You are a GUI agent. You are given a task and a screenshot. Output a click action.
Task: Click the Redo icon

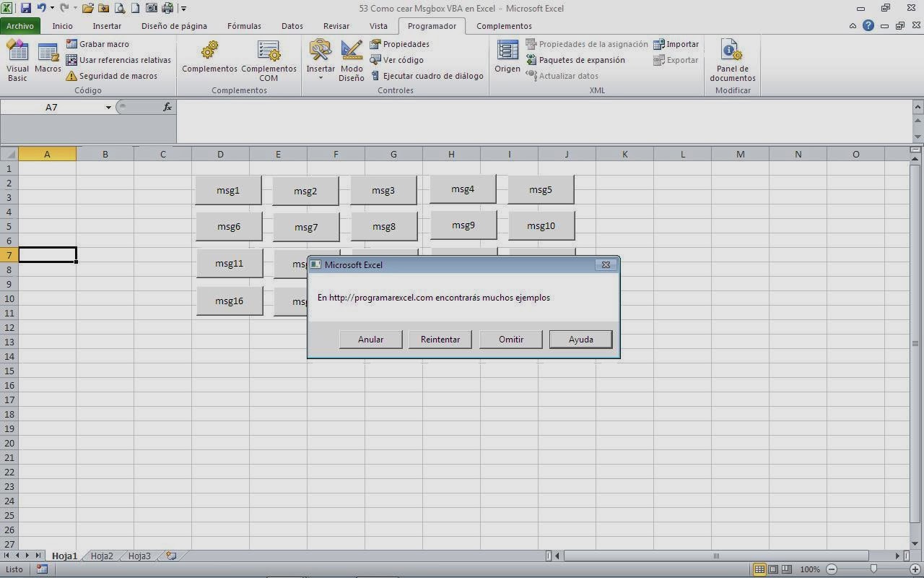pos(64,9)
